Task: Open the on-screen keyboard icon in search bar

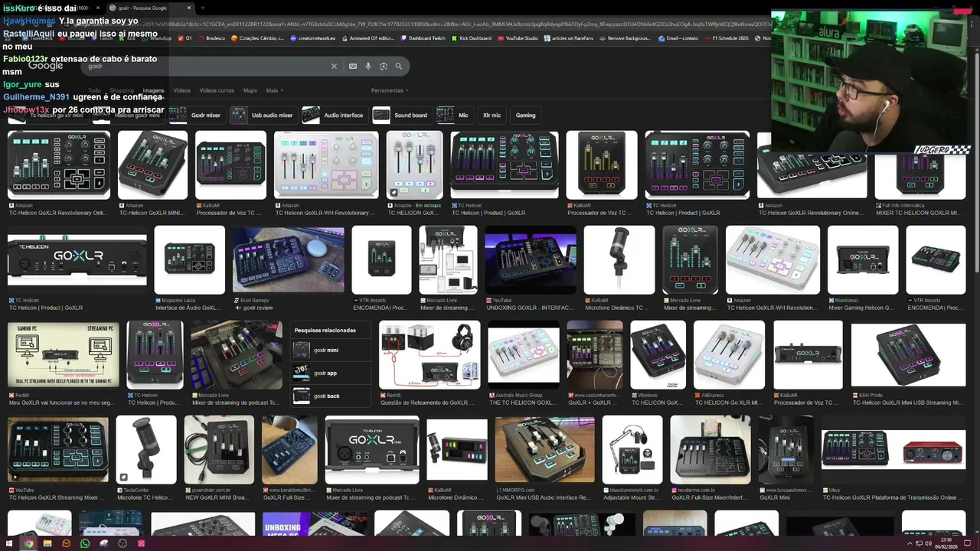Action: 353,67
